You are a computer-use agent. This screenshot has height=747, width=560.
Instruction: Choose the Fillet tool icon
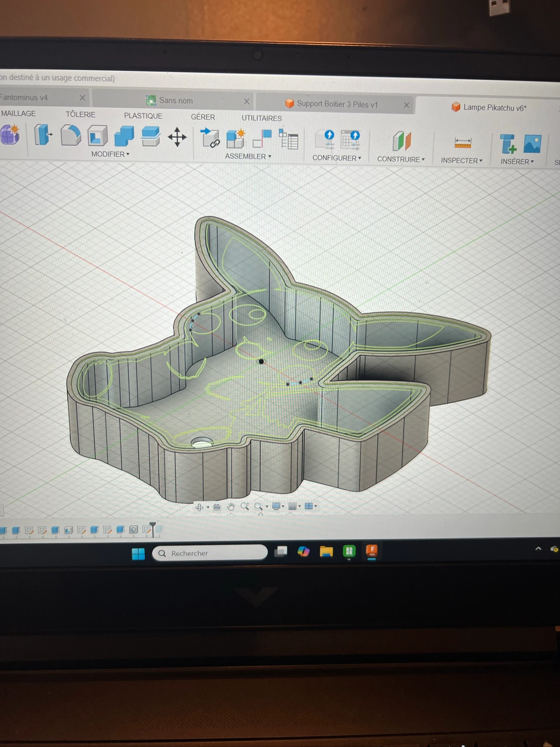click(70, 135)
